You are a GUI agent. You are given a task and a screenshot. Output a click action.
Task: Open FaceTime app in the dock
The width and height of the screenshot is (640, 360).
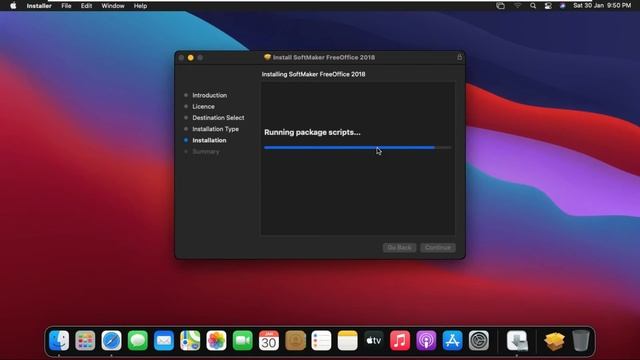pos(242,340)
